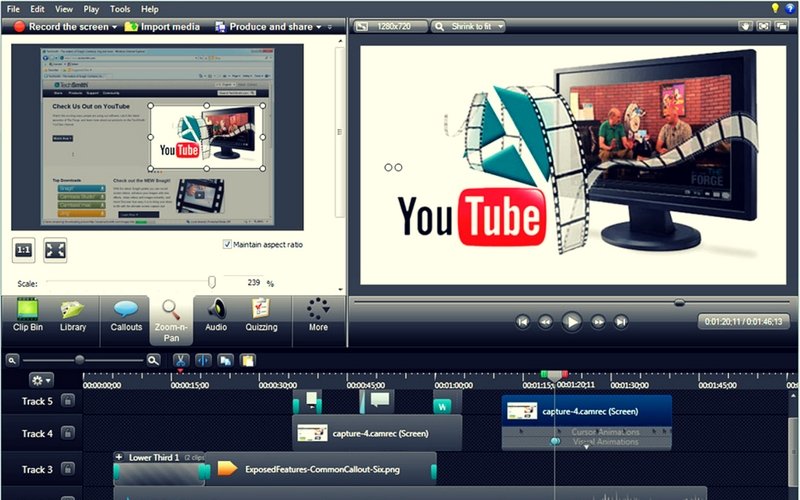Click the light bulb tips icon
This screenshot has width=800, height=500.
pyautogui.click(x=775, y=8)
